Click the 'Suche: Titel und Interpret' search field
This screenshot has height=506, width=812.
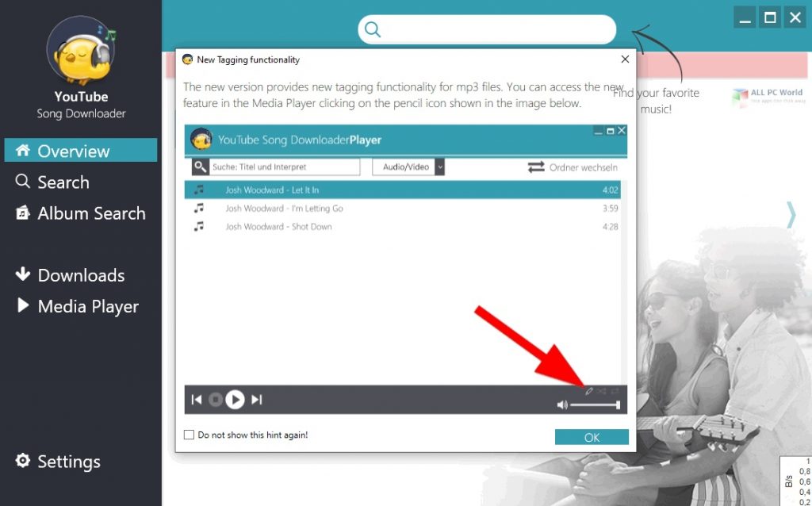coord(285,167)
